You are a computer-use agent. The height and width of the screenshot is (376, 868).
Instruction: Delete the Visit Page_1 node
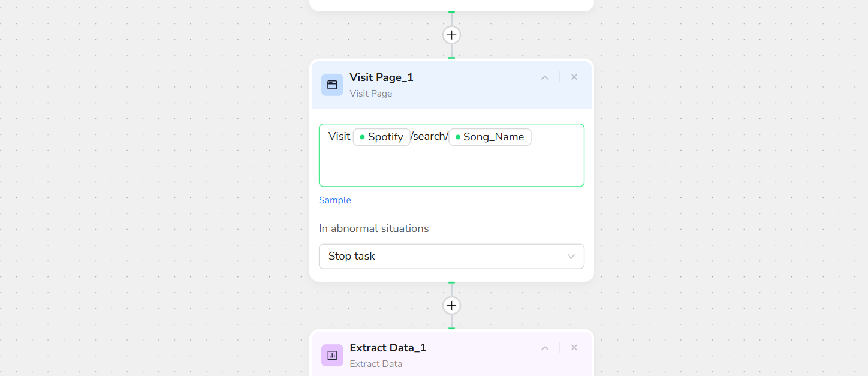coord(574,77)
